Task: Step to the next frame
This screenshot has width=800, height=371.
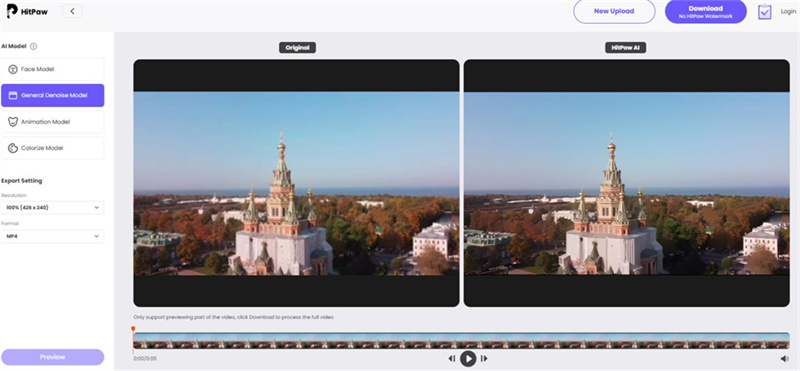Action: (484, 359)
